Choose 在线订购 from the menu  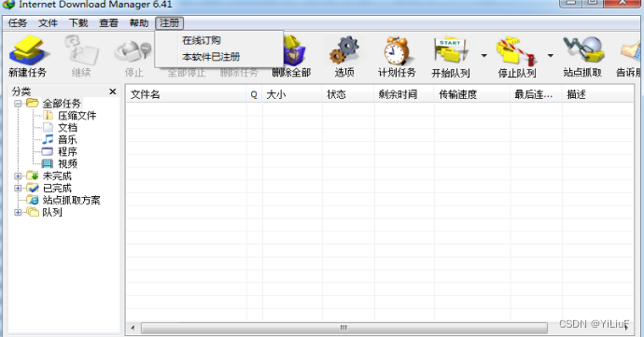point(202,40)
